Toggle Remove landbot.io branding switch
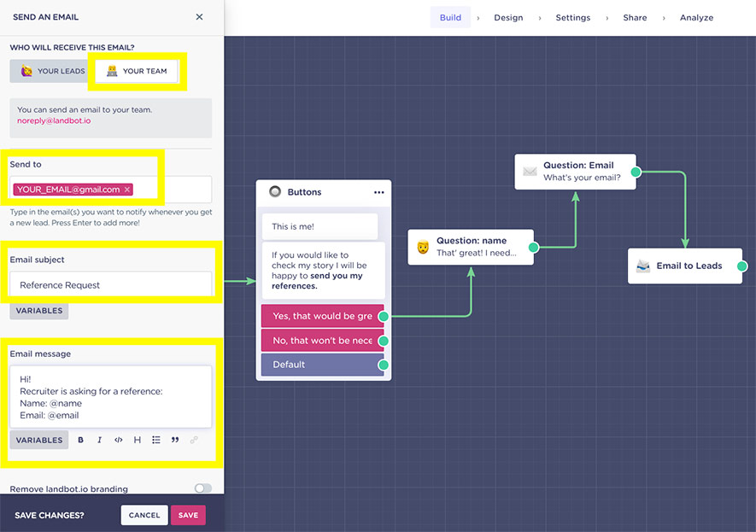Viewport: 756px width, 532px height. pos(203,488)
